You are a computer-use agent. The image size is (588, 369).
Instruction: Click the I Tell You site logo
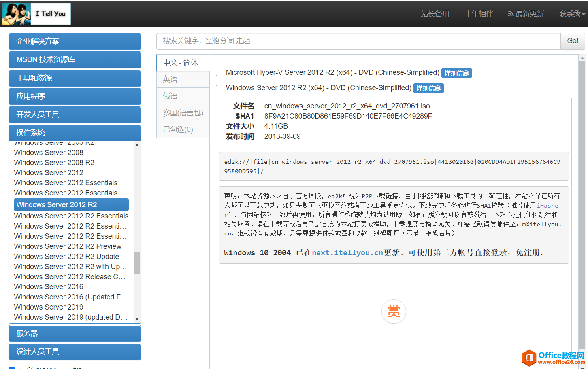point(36,13)
